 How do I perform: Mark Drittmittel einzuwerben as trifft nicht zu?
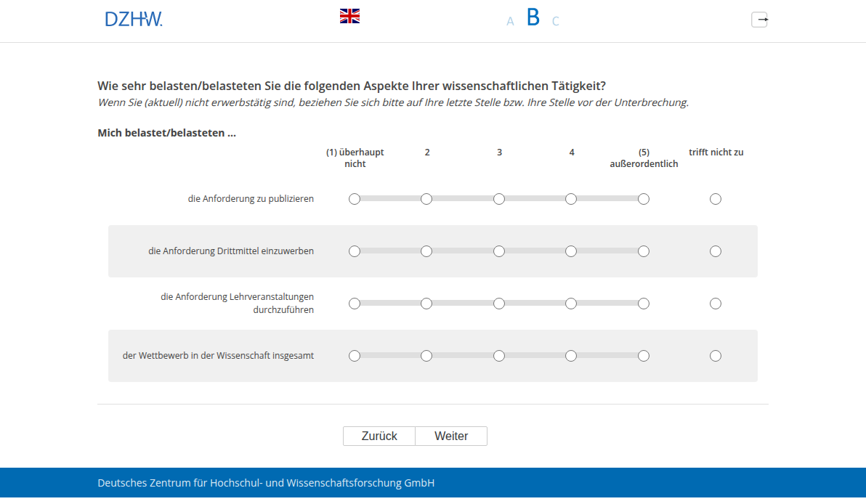(716, 251)
